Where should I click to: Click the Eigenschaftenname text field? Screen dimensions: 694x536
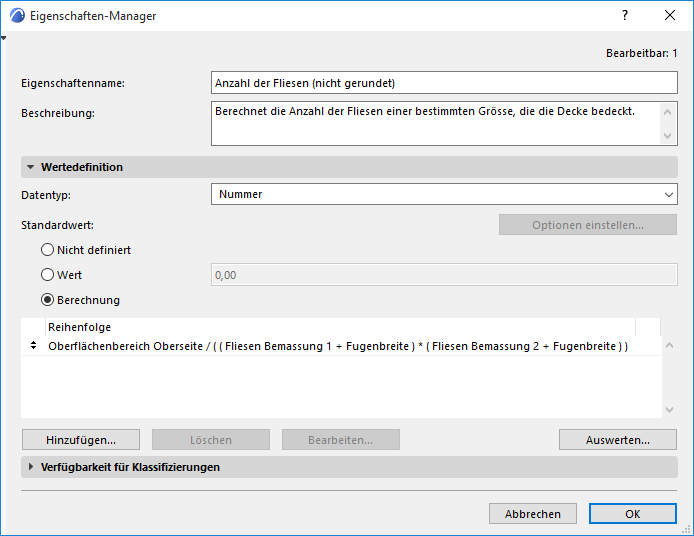(x=444, y=83)
